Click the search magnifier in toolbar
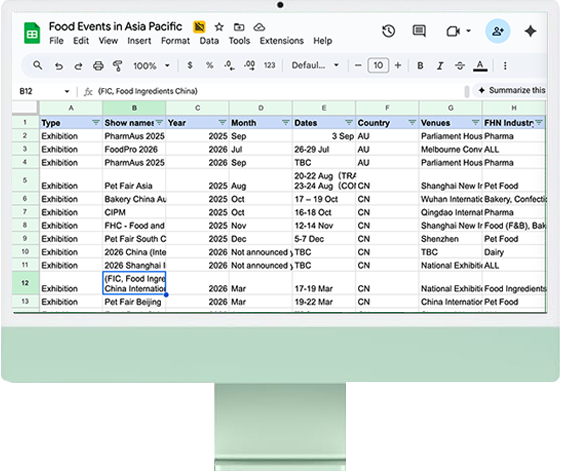The width and height of the screenshot is (562, 471). 38,66
